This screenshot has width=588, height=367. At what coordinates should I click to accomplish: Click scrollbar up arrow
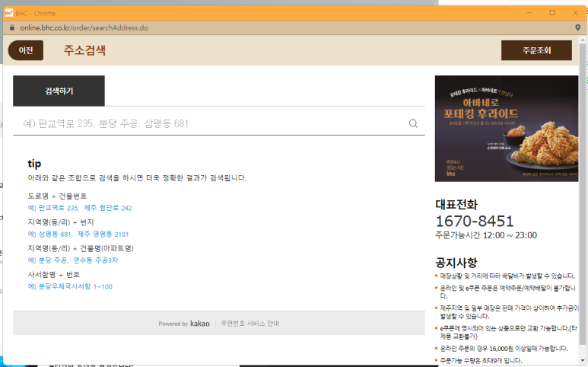pyautogui.click(x=583, y=40)
